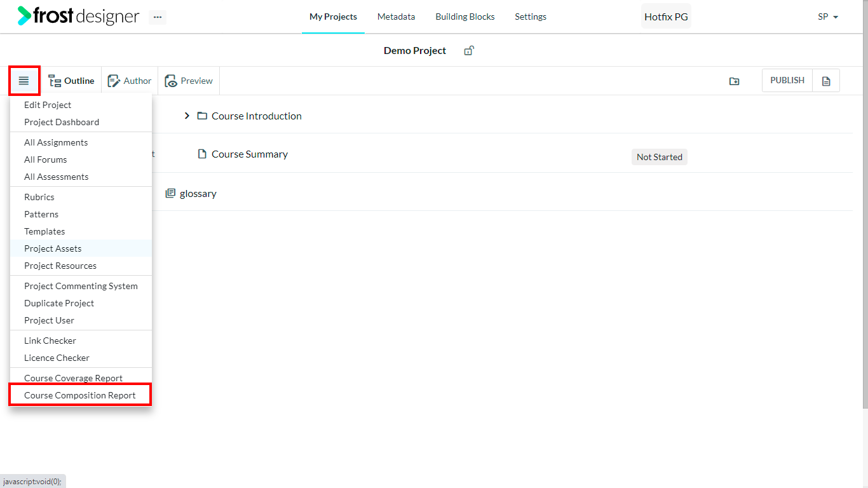868x488 pixels.
Task: Click the Demo Project title
Action: 415,50
